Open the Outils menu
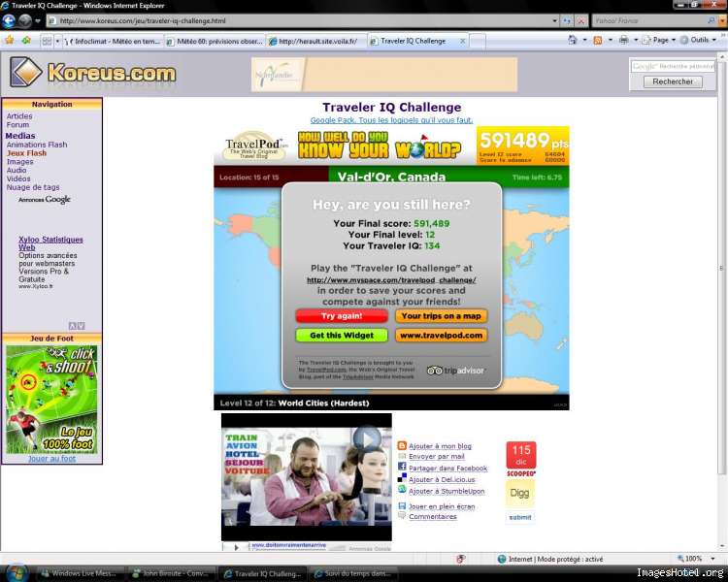Viewport: 728px width, 582px height. click(698, 40)
